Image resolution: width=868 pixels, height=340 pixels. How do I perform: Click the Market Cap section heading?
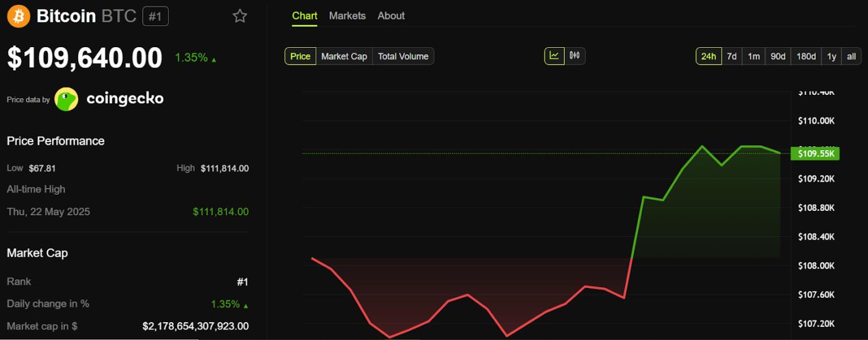[37, 253]
